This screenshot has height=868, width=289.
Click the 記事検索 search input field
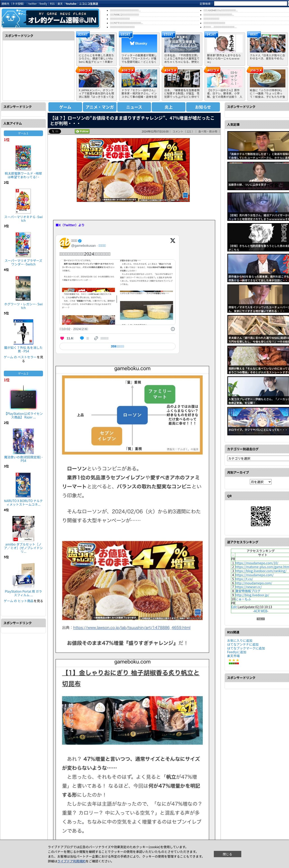pyautogui.click(x=251, y=4)
